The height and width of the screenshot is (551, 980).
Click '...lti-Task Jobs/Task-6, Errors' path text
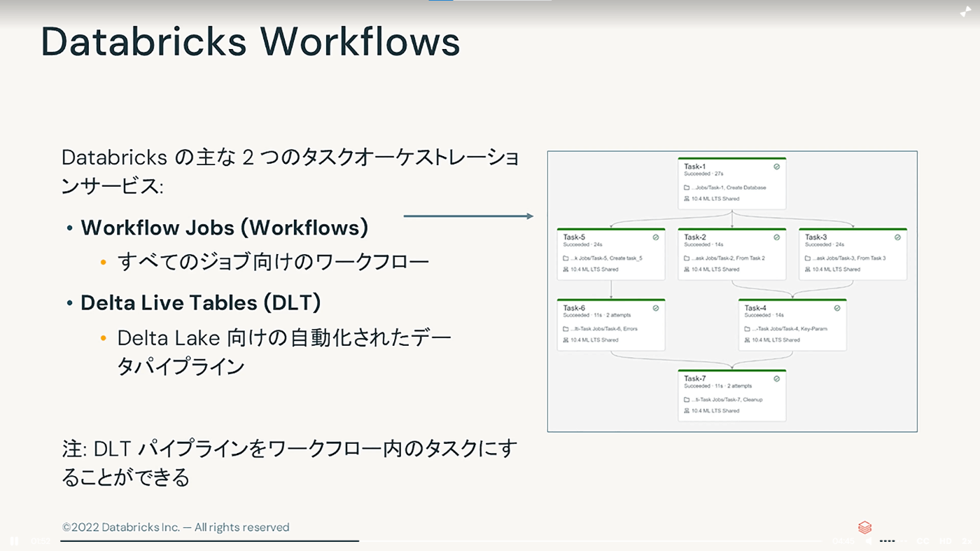coord(604,329)
